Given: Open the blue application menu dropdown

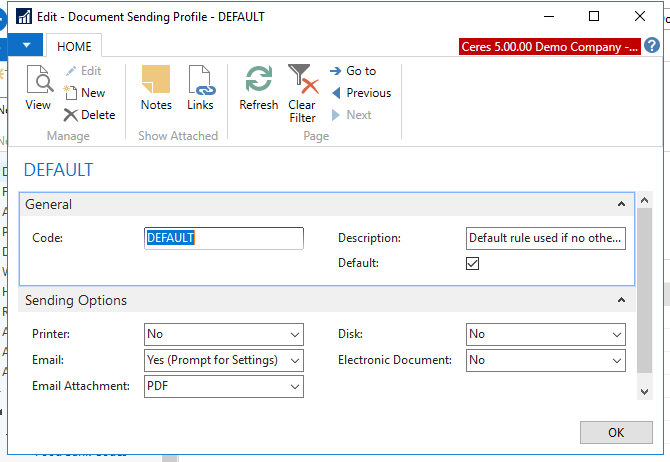Looking at the screenshot, I should click(x=25, y=45).
